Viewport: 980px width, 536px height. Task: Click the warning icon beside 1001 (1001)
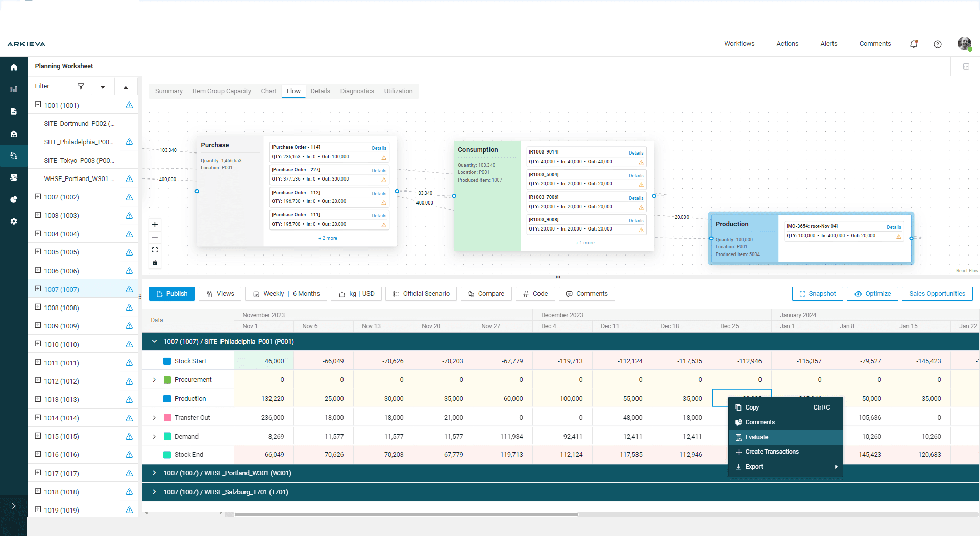coord(129,105)
